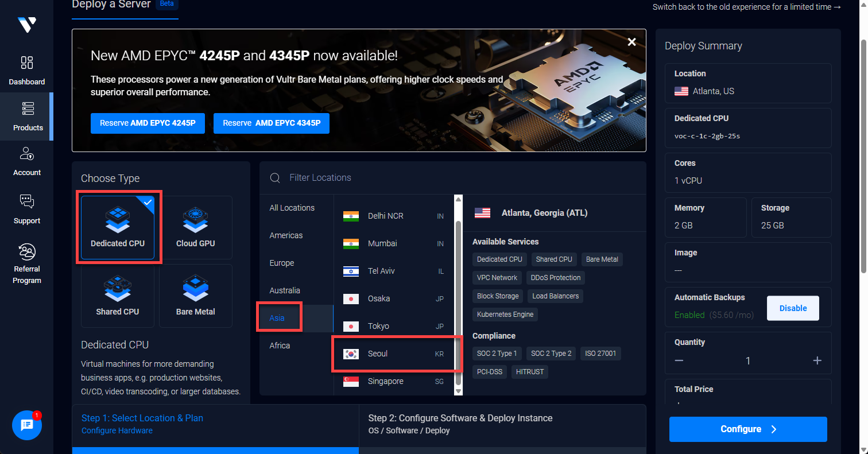Image resolution: width=868 pixels, height=454 pixels.
Task: Click the locations list scroll up arrow
Action: point(458,200)
